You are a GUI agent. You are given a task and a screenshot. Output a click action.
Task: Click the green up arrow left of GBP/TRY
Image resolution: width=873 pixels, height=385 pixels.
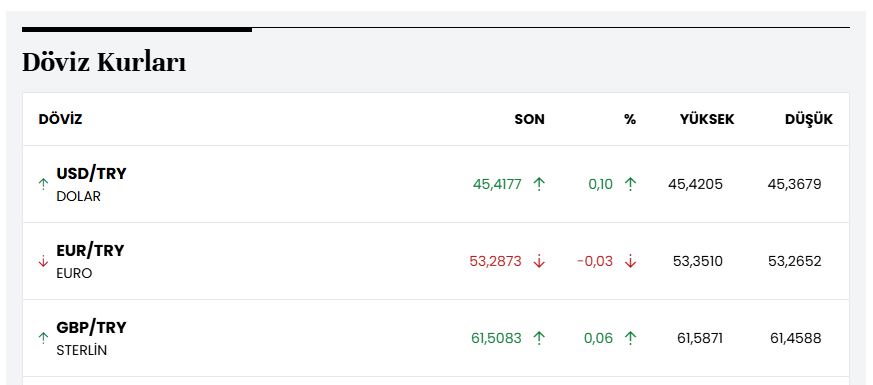[x=43, y=338]
